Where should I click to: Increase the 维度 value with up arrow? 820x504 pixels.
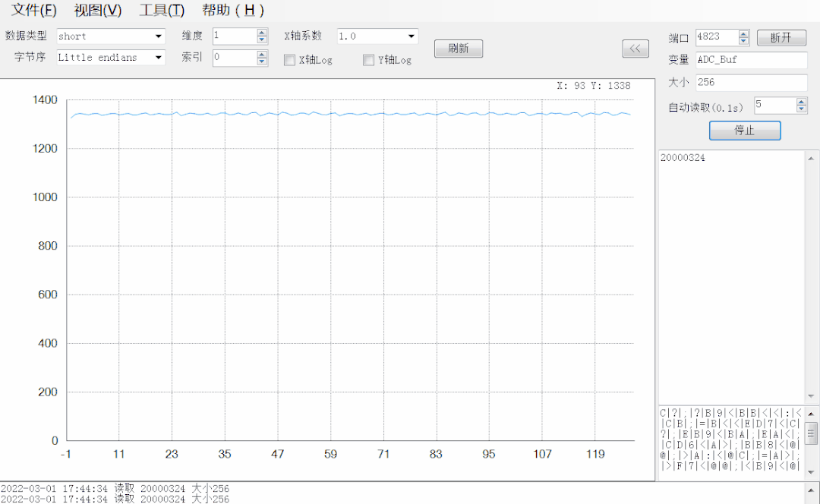[262, 33]
